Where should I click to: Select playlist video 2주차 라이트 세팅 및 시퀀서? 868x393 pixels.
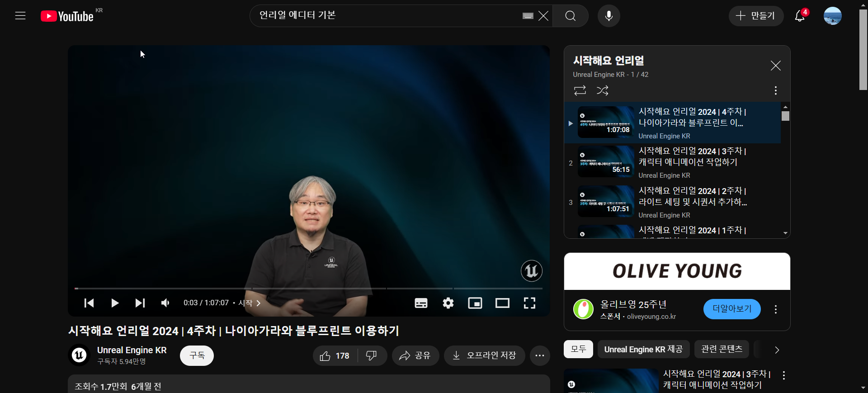(673, 202)
